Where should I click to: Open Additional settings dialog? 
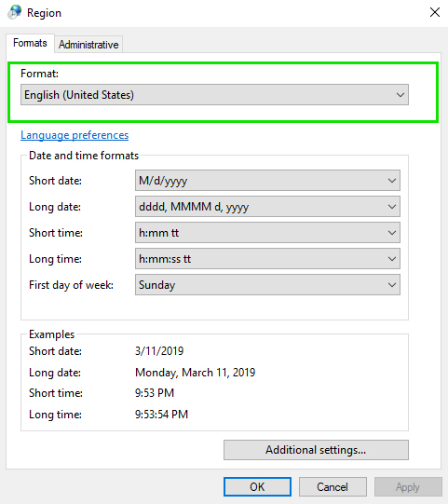pyautogui.click(x=316, y=450)
